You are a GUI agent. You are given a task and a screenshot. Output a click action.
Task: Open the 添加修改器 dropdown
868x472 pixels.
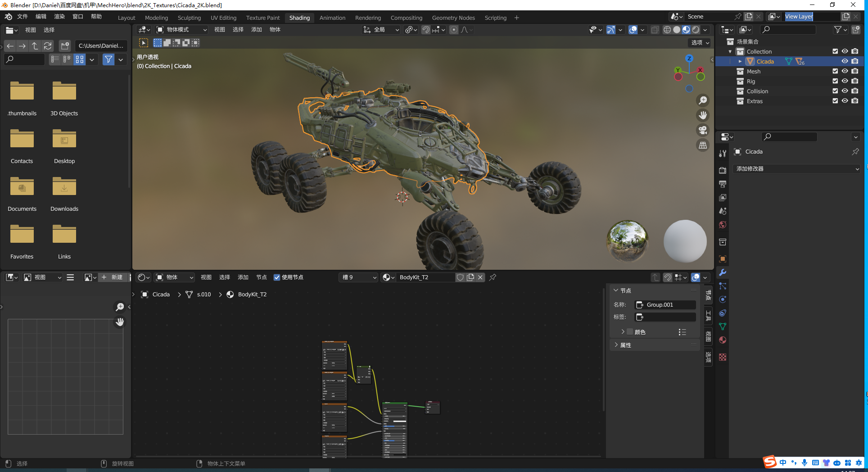[797, 169]
